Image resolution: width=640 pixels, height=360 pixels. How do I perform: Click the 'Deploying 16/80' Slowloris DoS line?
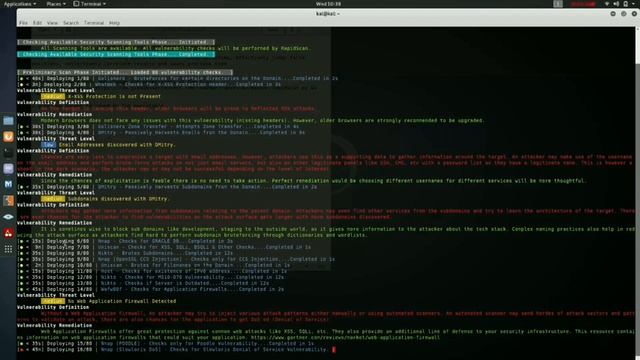pos(173,350)
